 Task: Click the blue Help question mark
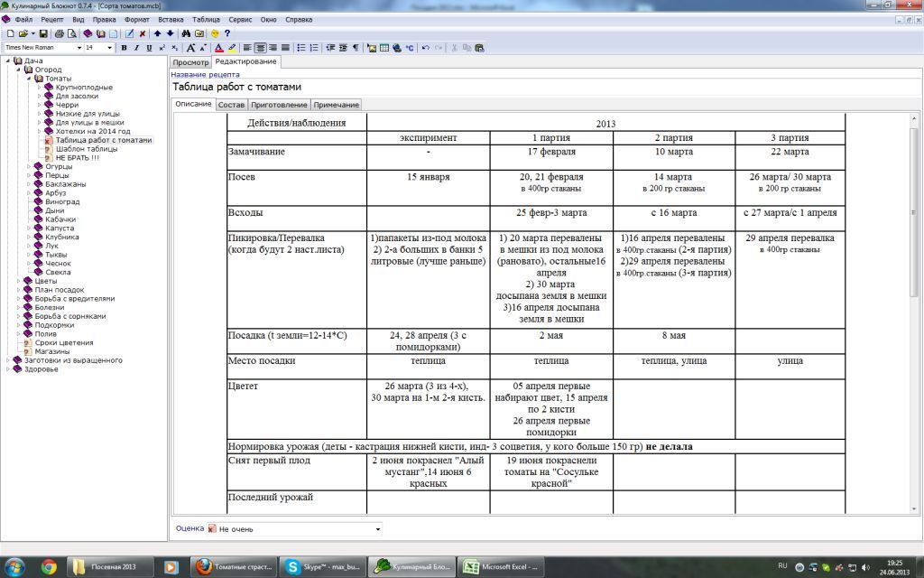pos(227,33)
